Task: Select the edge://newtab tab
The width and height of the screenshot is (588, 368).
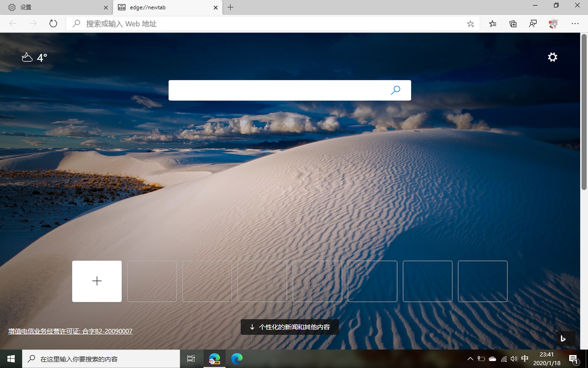Action: (168, 8)
